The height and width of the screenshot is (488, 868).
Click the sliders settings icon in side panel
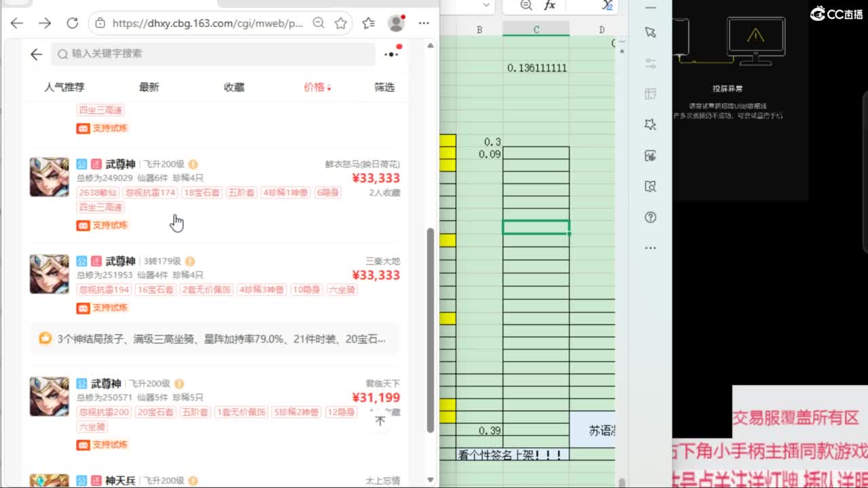click(x=650, y=63)
